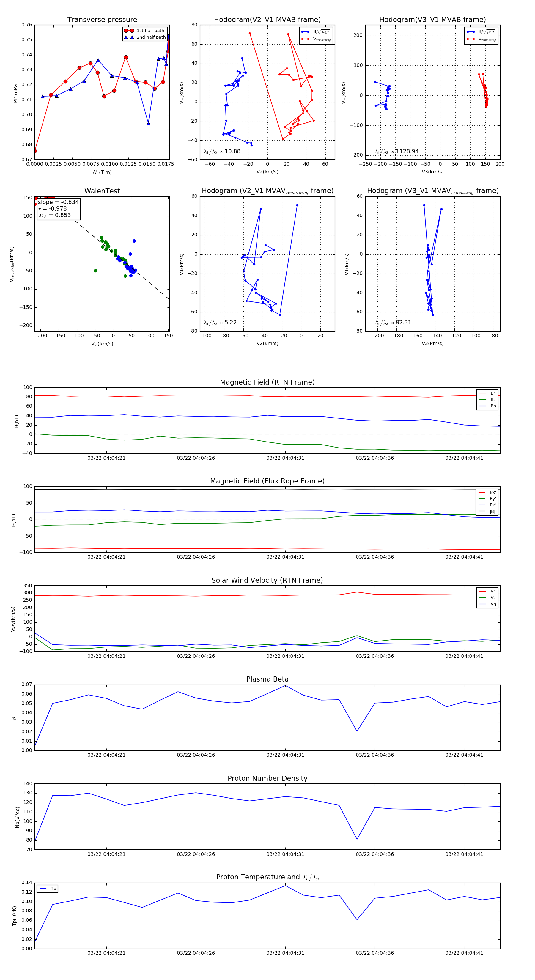Select the Transverse pressure plot title
The height and width of the screenshot is (980, 535).
(x=102, y=20)
